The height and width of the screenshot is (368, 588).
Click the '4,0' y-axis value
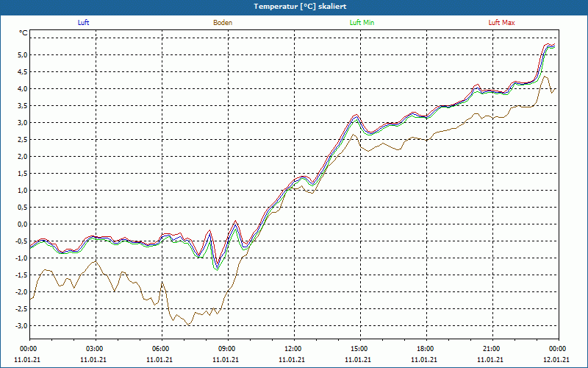(23, 89)
